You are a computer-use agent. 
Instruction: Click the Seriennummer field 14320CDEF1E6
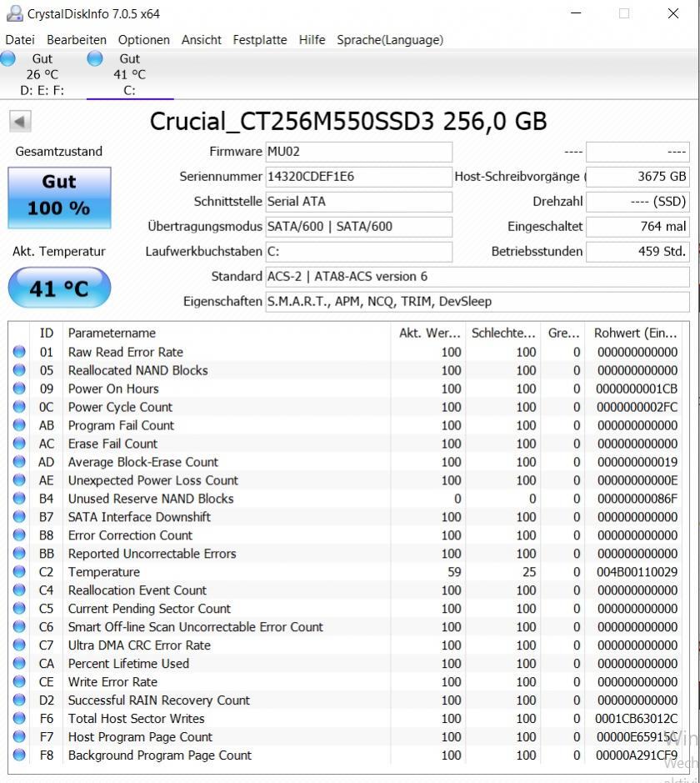[x=358, y=177]
